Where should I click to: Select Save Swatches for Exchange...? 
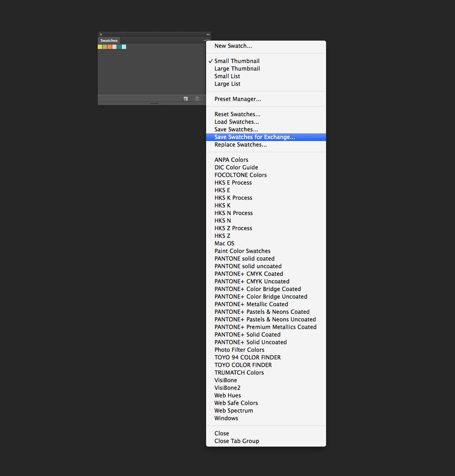266,137
